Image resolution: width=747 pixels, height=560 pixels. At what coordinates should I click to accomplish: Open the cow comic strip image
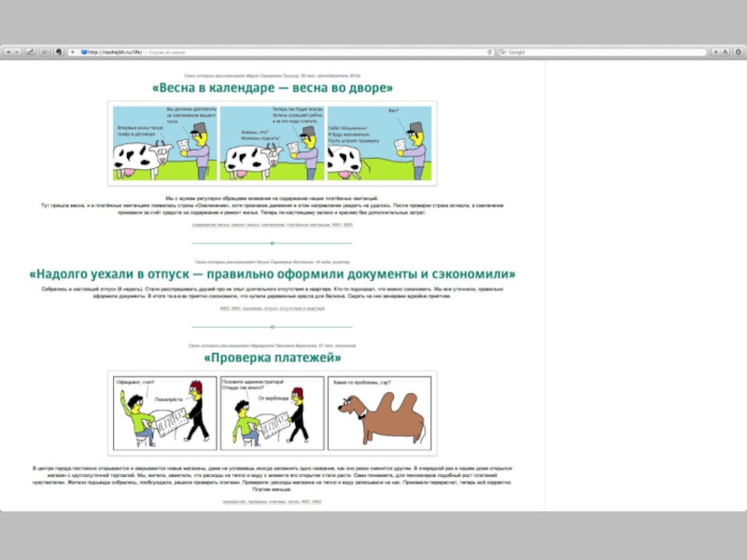[273, 144]
